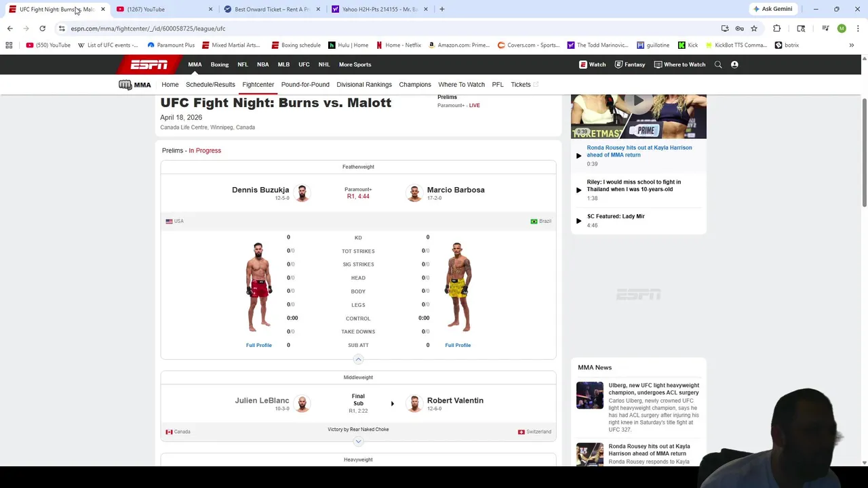Screen dimensions: 868x488
Task: Open the NBA menu item
Action: point(262,64)
